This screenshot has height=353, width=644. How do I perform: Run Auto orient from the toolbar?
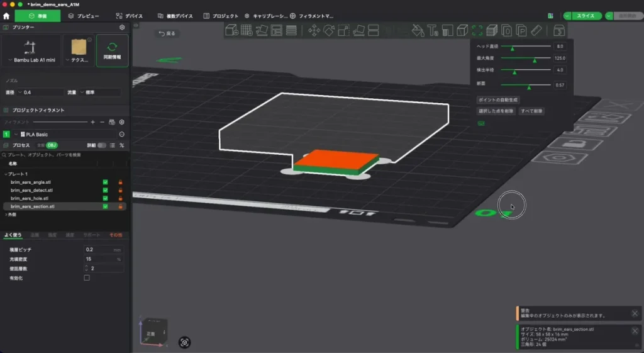(x=262, y=30)
